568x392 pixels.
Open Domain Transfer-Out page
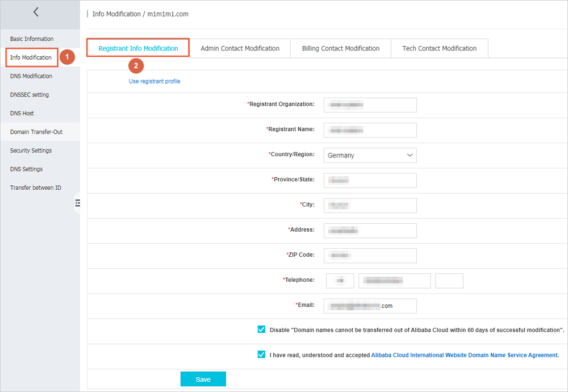pyautogui.click(x=36, y=132)
